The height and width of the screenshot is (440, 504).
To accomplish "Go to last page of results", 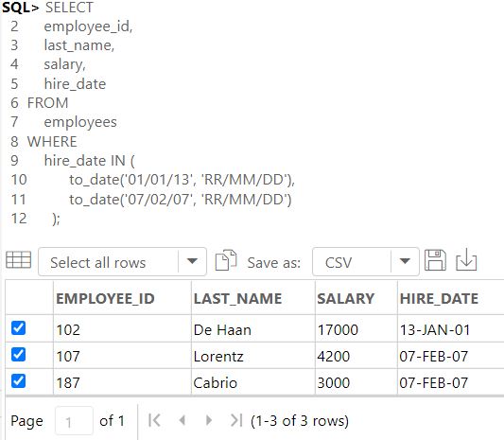I will (236, 420).
